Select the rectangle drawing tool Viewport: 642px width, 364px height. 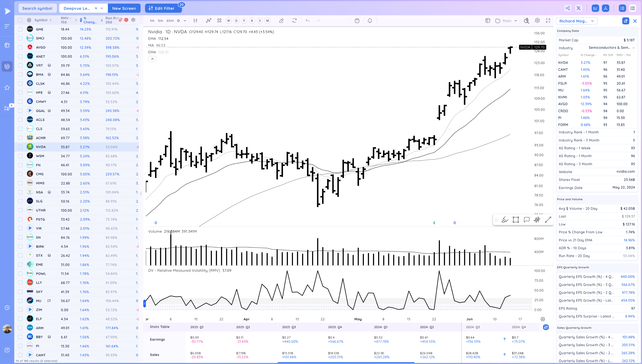point(516,220)
